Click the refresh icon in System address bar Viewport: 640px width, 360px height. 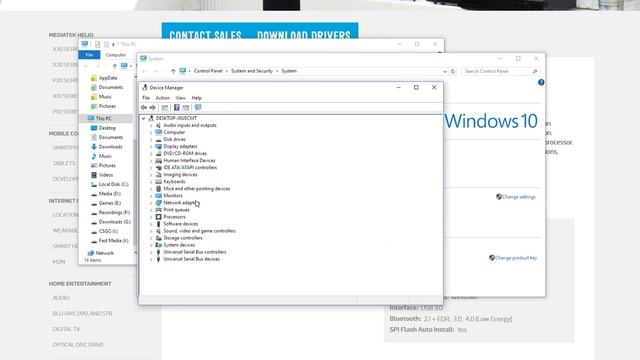pos(453,71)
